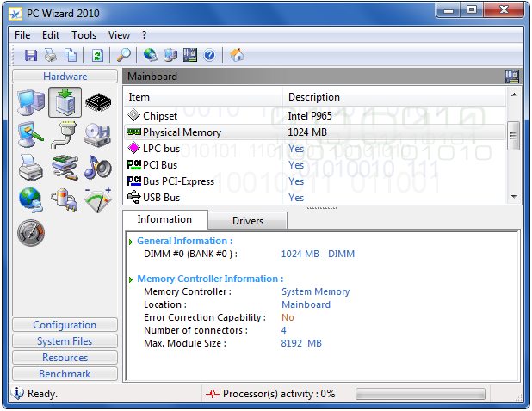The width and height of the screenshot is (532, 411).
Task: Click the mainboard circuit toolbar icon
Action: [x=190, y=55]
